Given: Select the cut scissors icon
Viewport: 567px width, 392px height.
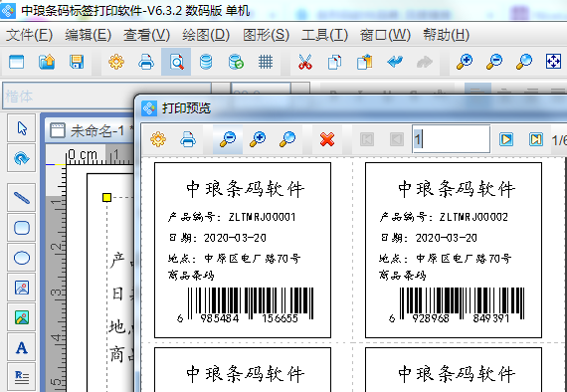Looking at the screenshot, I should tap(304, 62).
